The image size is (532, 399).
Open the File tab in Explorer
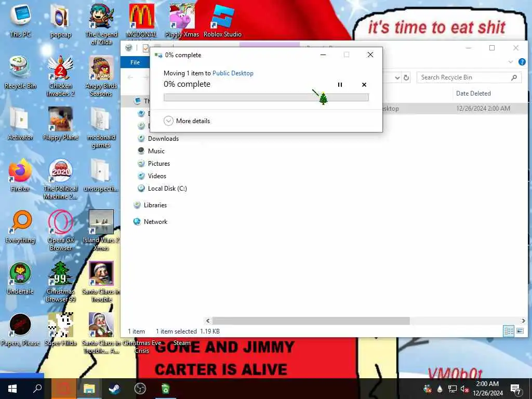(x=135, y=62)
